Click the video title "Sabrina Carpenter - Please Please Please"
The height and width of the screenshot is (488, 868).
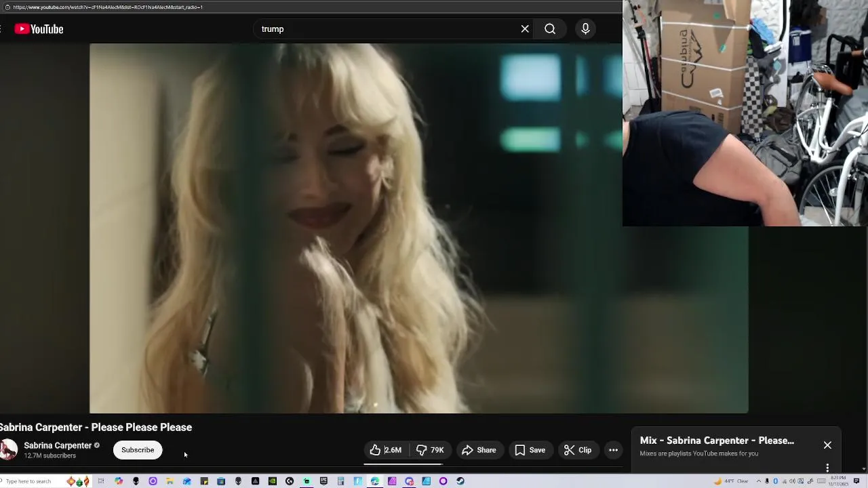pyautogui.click(x=96, y=427)
